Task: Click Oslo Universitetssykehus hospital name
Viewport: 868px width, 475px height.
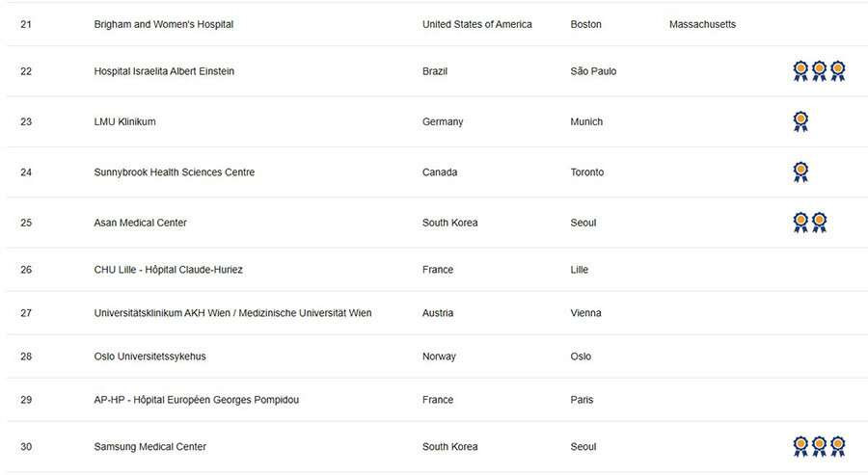Action: coord(150,356)
